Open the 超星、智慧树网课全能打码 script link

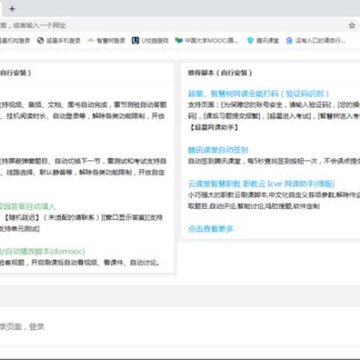click(258, 94)
